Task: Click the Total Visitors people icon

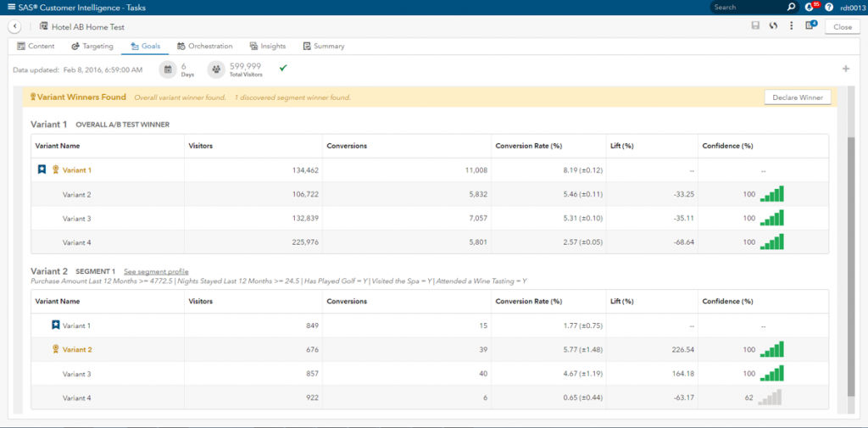Action: [216, 69]
